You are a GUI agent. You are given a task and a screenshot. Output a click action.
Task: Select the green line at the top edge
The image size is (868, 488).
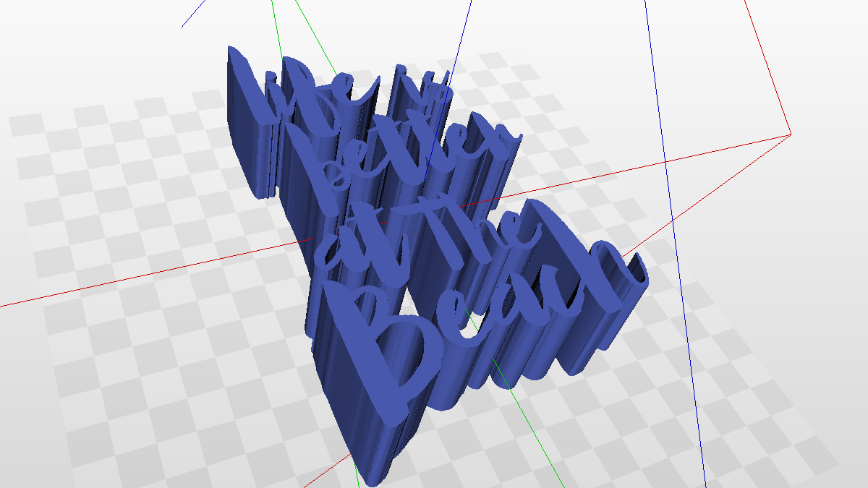click(x=278, y=20)
